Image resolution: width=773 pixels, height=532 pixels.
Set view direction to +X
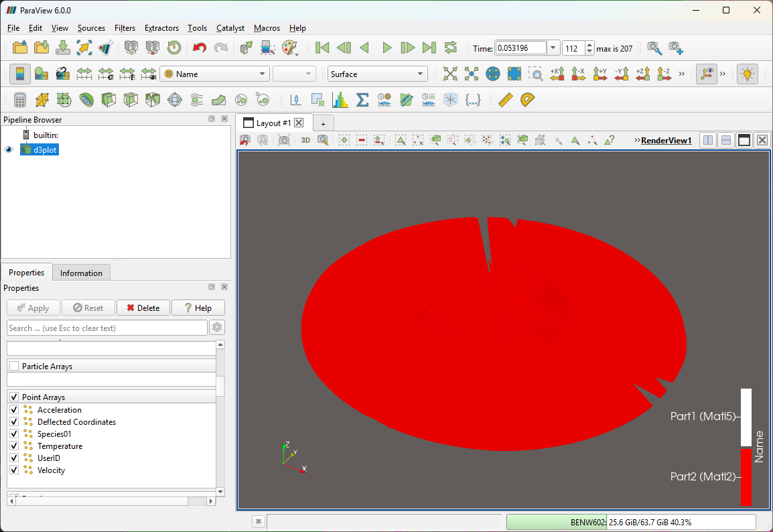click(558, 74)
